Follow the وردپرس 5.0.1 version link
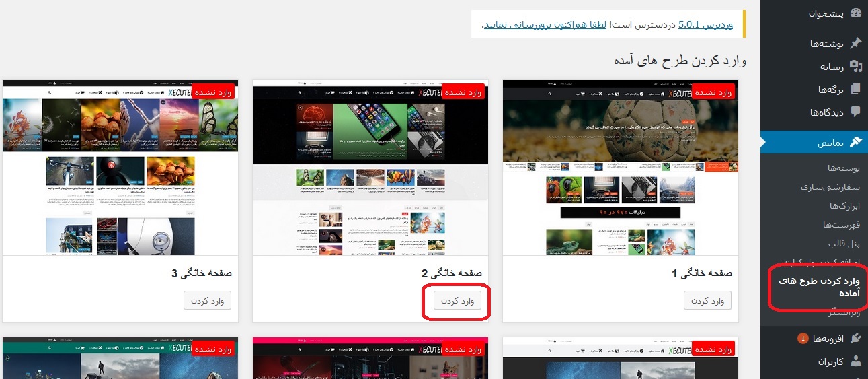 (x=705, y=24)
